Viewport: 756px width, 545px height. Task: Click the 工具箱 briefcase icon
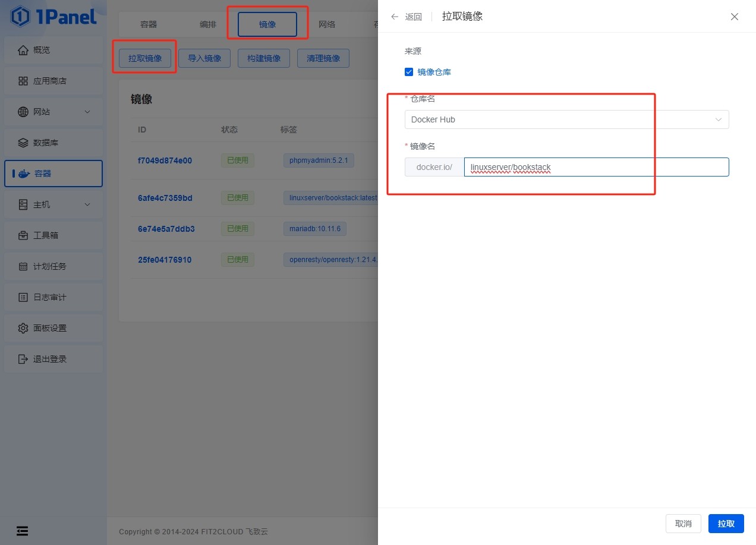tap(23, 235)
